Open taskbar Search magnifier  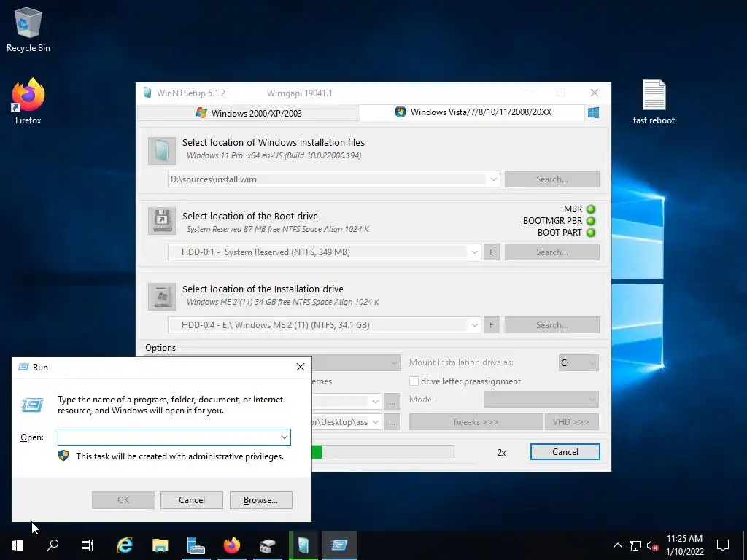tap(53, 545)
